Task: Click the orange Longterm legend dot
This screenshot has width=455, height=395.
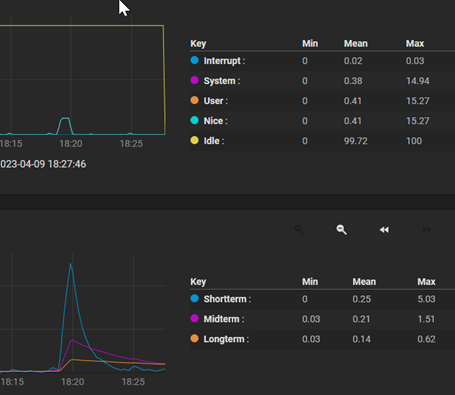Action: [194, 338]
